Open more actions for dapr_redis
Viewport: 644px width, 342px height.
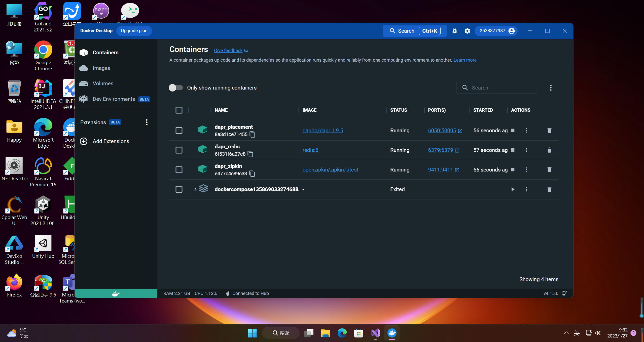click(x=526, y=150)
